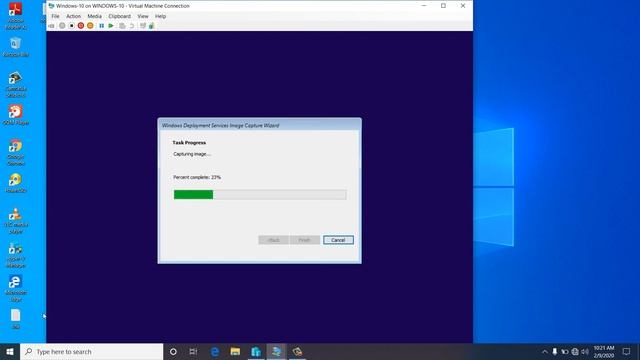Open the Help menu
Viewport: 640px width, 360px height.
[160, 16]
